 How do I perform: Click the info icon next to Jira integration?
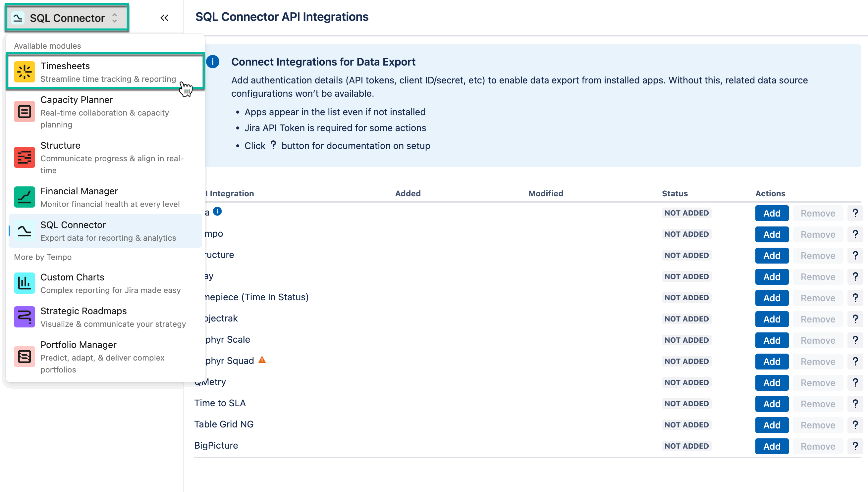(x=218, y=212)
